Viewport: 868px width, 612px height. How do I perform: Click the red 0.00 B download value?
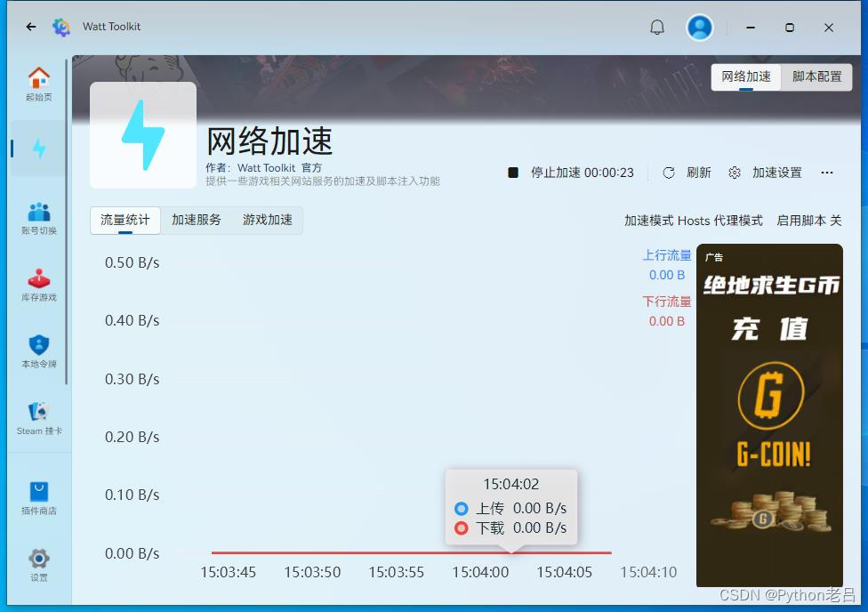[x=666, y=321]
